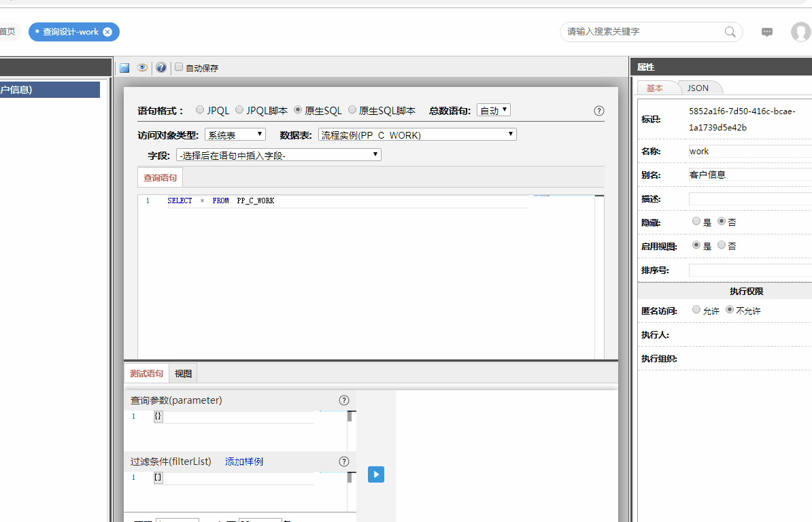812x522 pixels.
Task: Run the test statement with the play button
Action: 376,474
